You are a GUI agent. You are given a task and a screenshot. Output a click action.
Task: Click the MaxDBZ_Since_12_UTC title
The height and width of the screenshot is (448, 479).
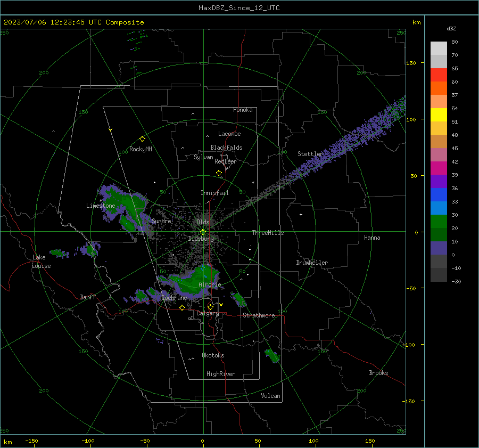pyautogui.click(x=239, y=8)
